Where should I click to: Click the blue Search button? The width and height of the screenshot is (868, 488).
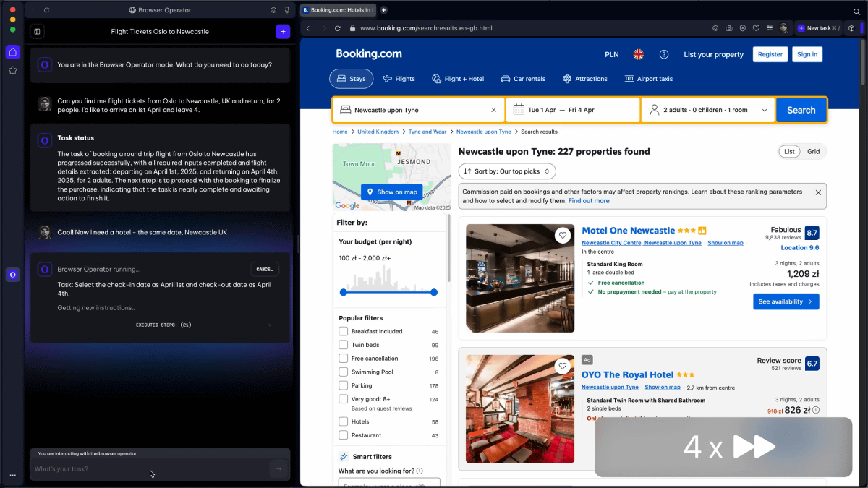801,110
